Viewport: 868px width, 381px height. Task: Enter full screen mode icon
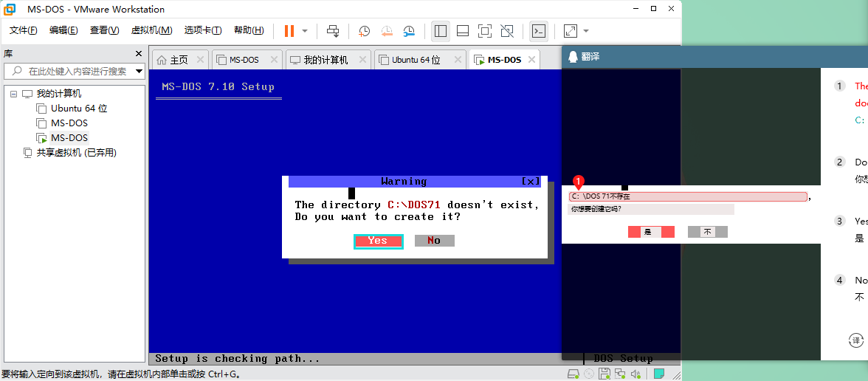[x=485, y=31]
